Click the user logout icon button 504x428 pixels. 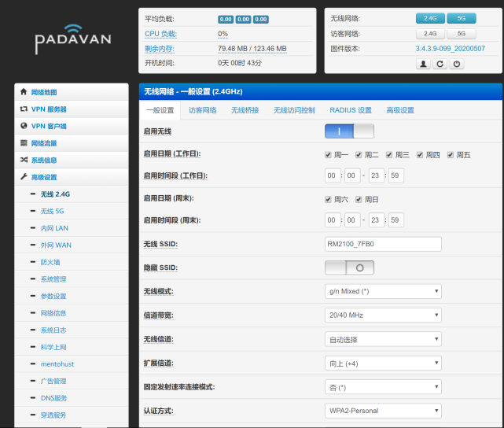coord(423,64)
